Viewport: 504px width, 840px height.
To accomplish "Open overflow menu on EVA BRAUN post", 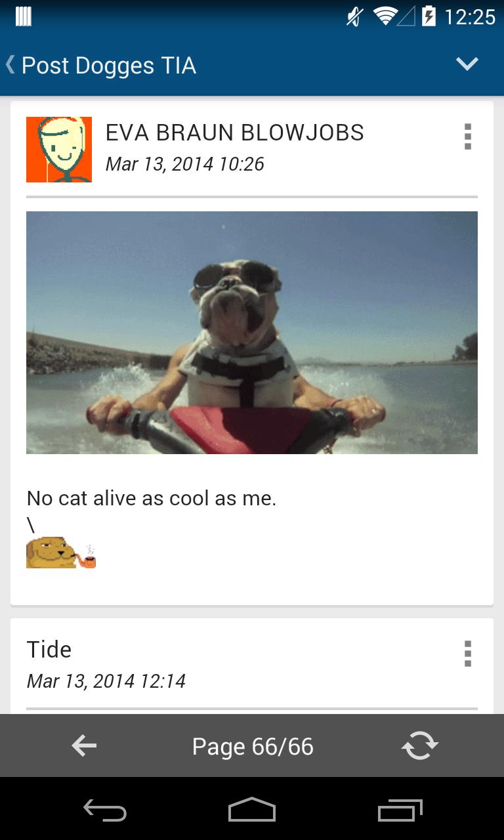I will [x=468, y=136].
